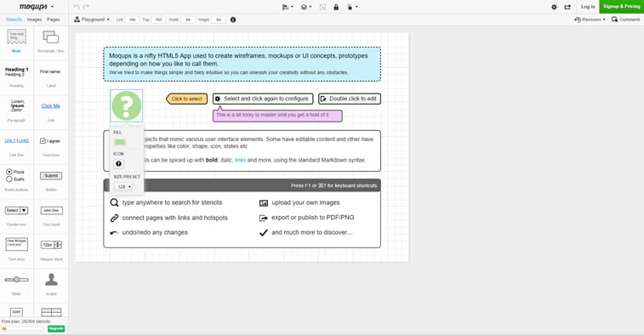Select the Avatar stencil icon

point(51,279)
